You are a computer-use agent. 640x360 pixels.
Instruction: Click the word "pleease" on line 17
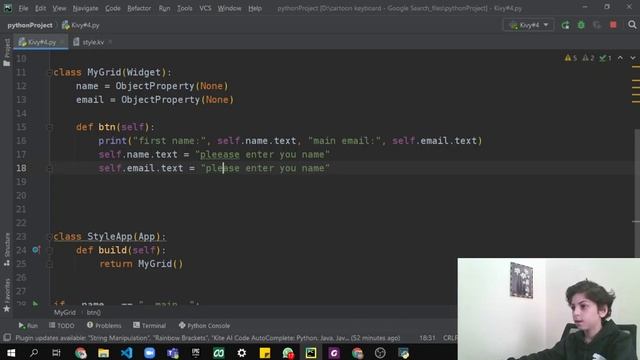coord(220,155)
